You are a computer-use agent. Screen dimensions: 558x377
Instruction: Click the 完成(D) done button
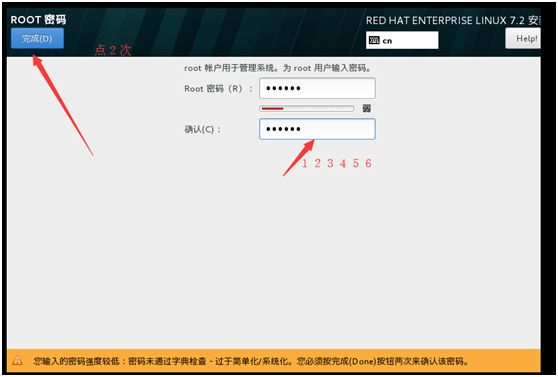click(37, 38)
